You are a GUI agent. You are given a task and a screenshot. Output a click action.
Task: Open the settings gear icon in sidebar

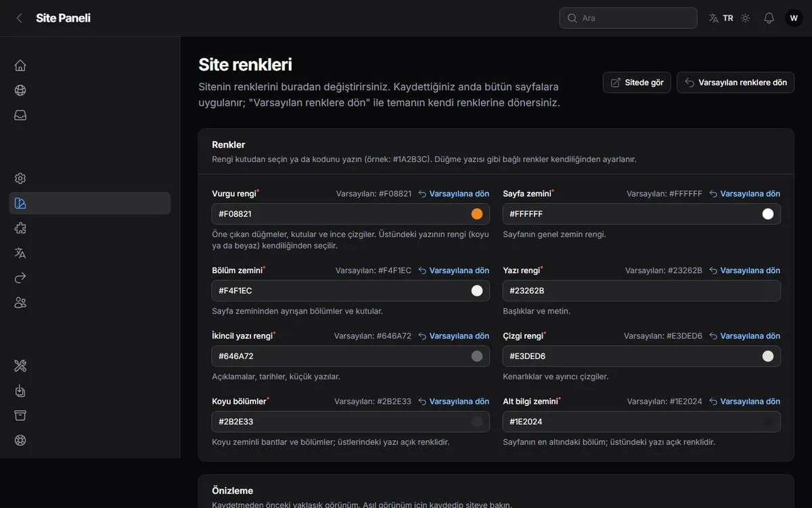click(x=20, y=178)
